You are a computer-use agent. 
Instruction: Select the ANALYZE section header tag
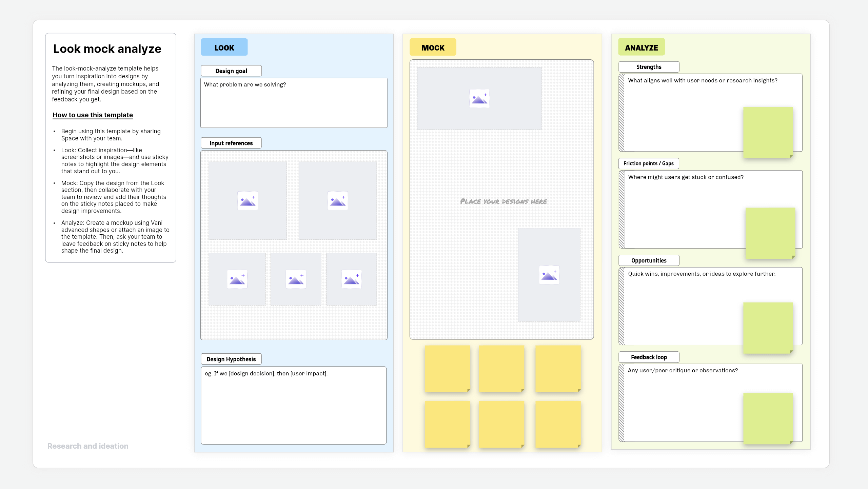pos(641,47)
